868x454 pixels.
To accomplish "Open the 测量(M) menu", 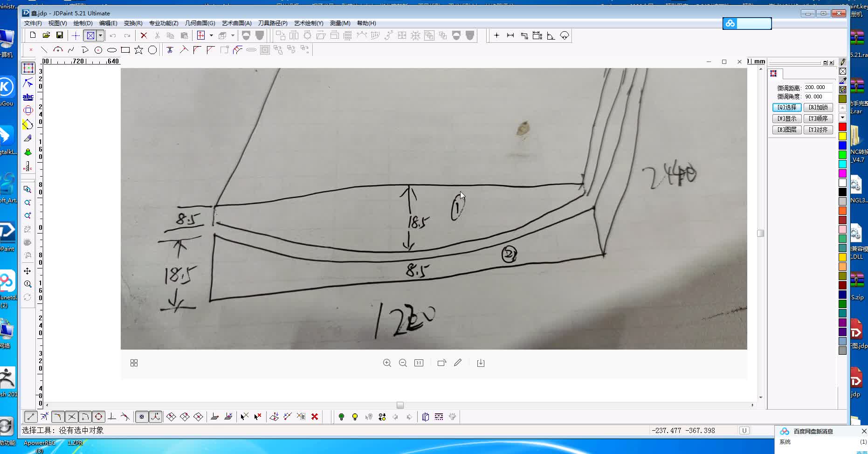I will (340, 23).
